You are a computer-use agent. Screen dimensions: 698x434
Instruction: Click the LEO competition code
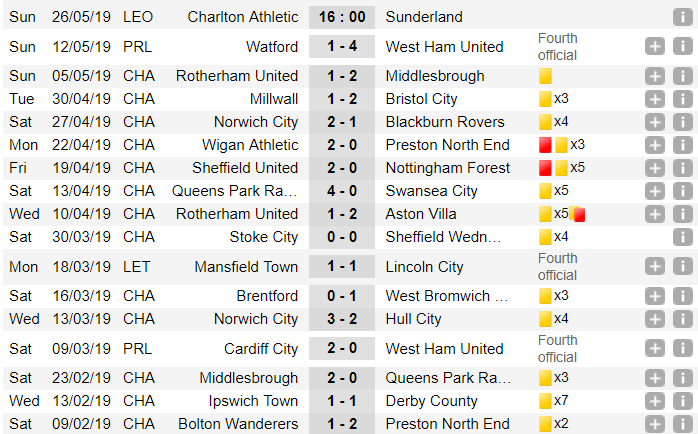pyautogui.click(x=138, y=17)
